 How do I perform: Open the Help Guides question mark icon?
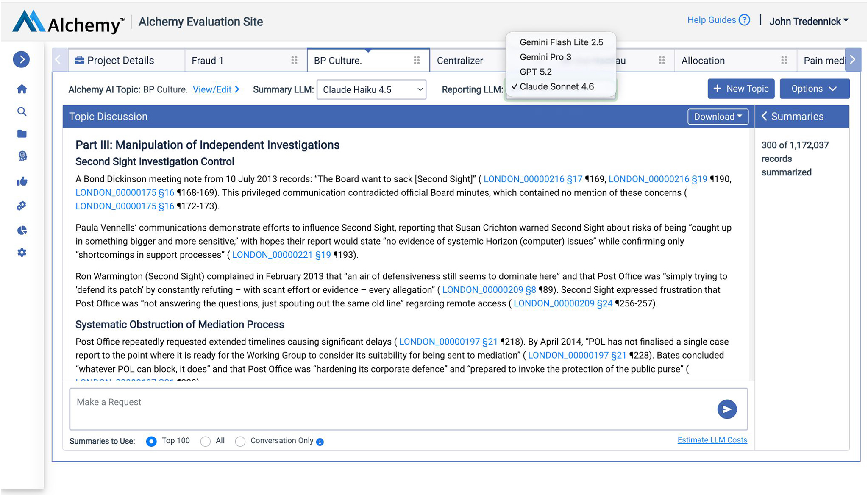click(x=744, y=20)
